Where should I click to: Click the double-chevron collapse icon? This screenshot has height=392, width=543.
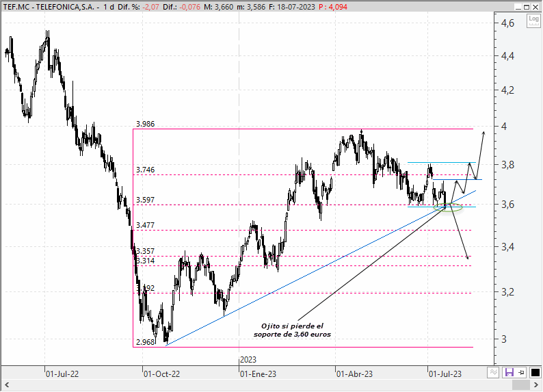click(493, 373)
